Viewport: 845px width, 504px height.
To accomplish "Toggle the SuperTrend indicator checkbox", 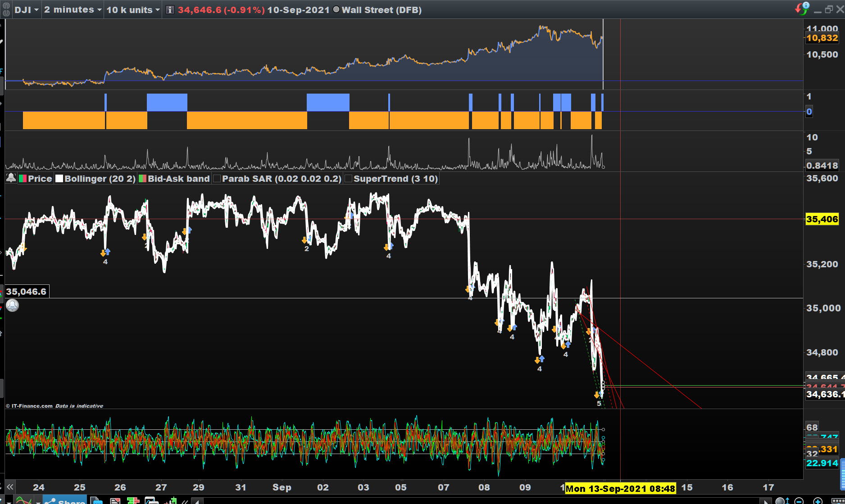I will click(348, 179).
